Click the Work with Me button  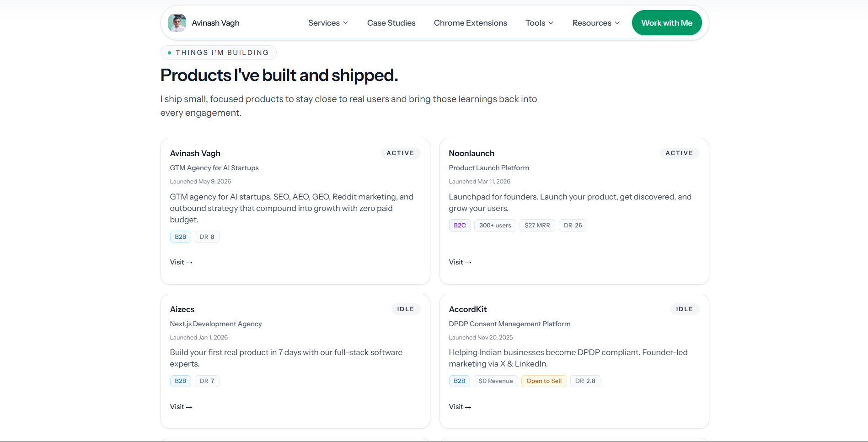coord(667,23)
